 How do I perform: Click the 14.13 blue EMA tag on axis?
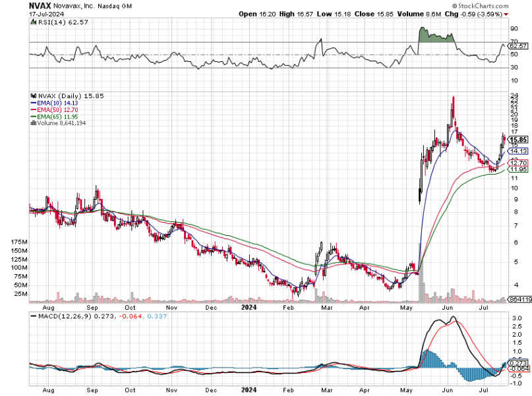[518, 151]
